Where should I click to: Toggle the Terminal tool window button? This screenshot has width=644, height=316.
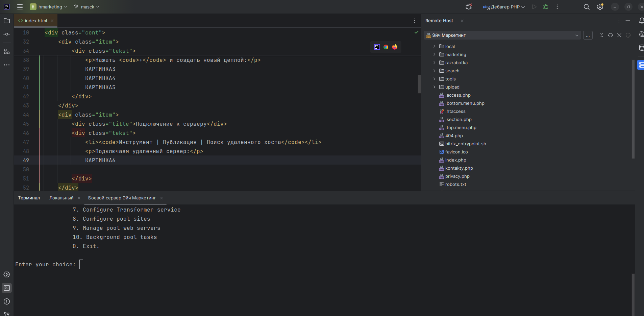point(7,288)
